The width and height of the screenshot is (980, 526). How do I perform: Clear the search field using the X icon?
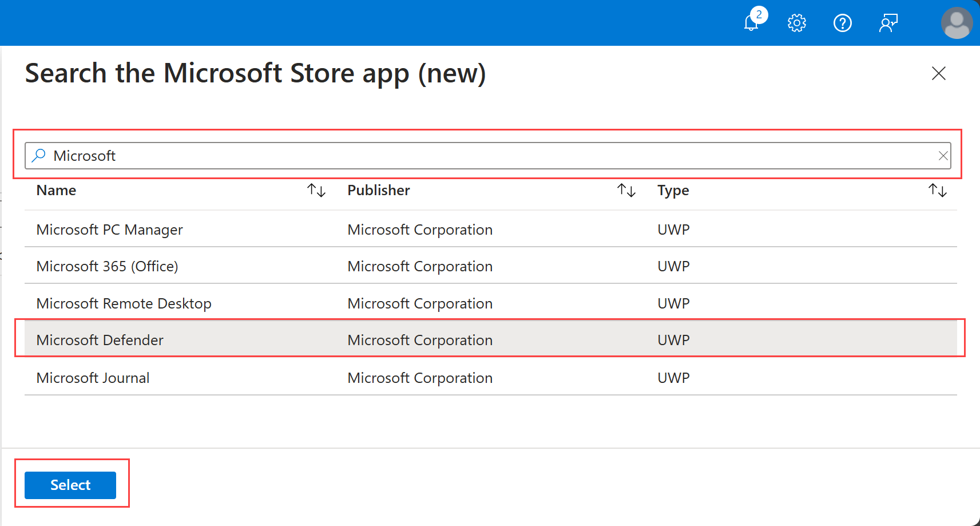click(943, 155)
